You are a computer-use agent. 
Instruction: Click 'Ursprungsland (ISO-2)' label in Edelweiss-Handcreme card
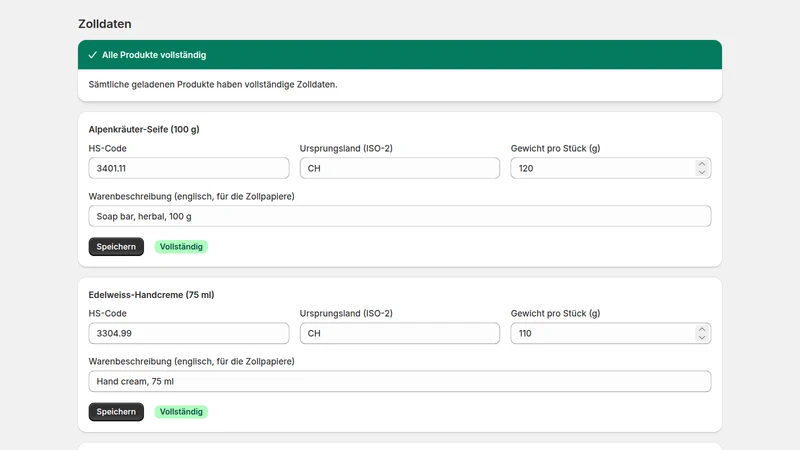click(346, 313)
